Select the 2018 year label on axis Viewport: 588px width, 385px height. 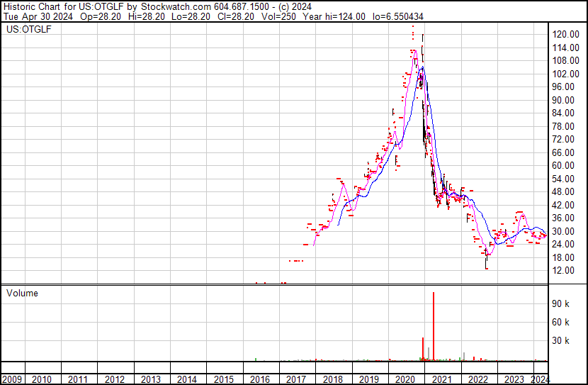click(x=333, y=379)
